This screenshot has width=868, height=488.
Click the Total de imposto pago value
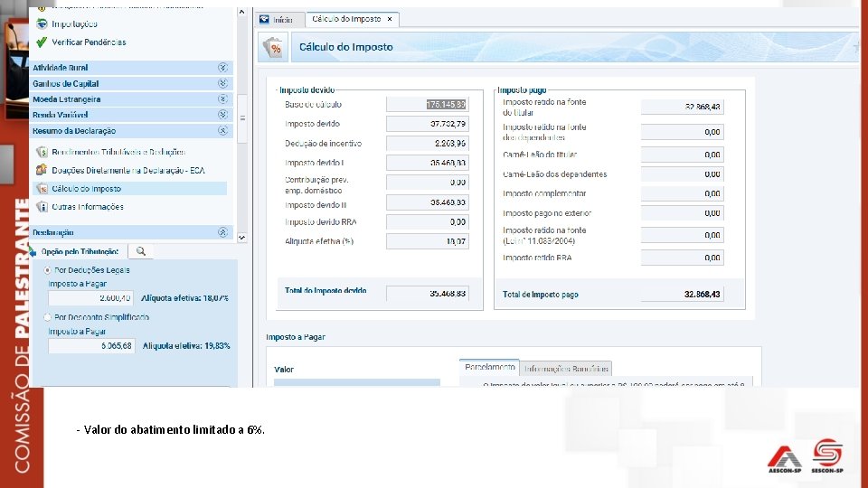coord(682,295)
